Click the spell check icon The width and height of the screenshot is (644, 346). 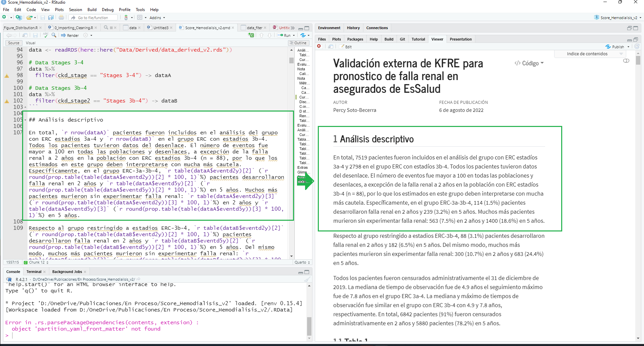click(x=46, y=35)
